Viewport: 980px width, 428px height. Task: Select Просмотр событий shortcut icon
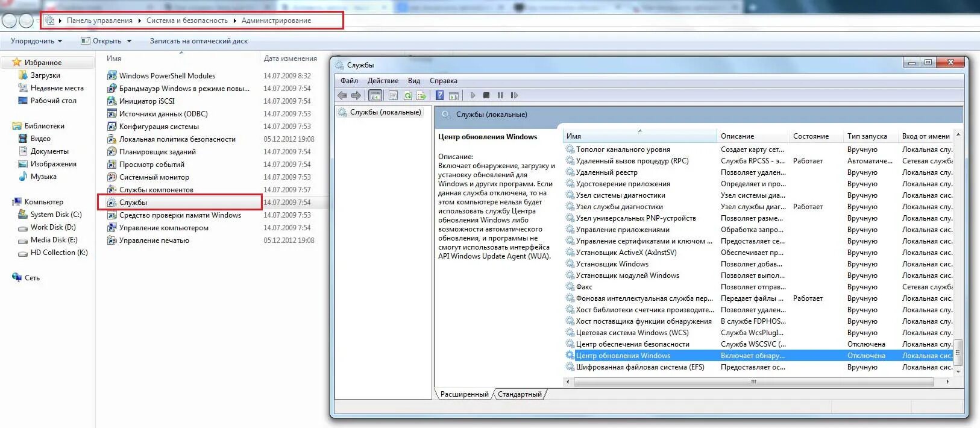pos(112,165)
